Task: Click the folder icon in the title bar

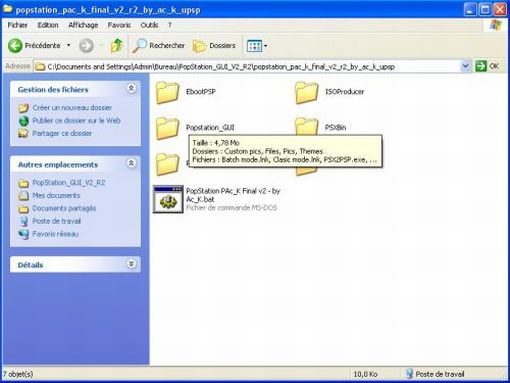Action: point(7,9)
